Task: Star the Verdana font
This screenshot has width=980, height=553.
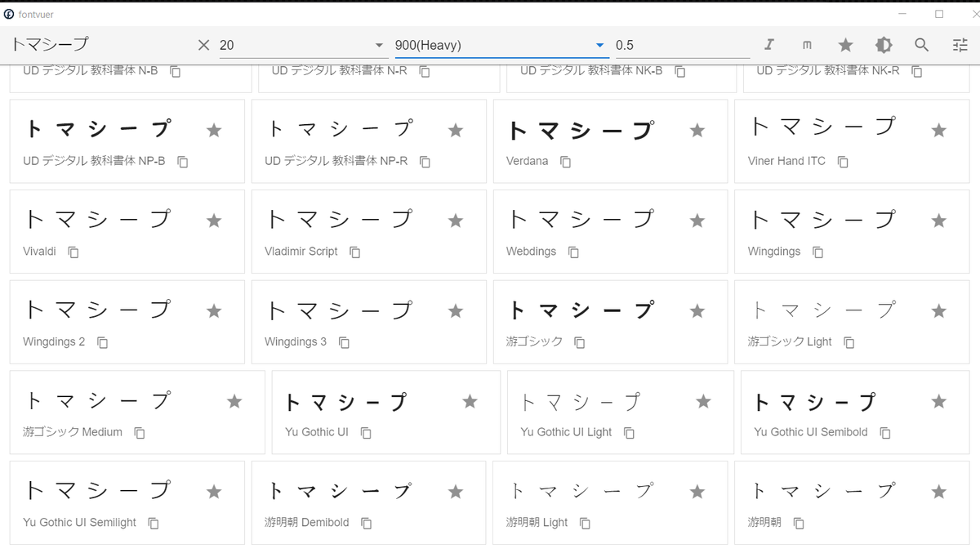Action: 697,130
